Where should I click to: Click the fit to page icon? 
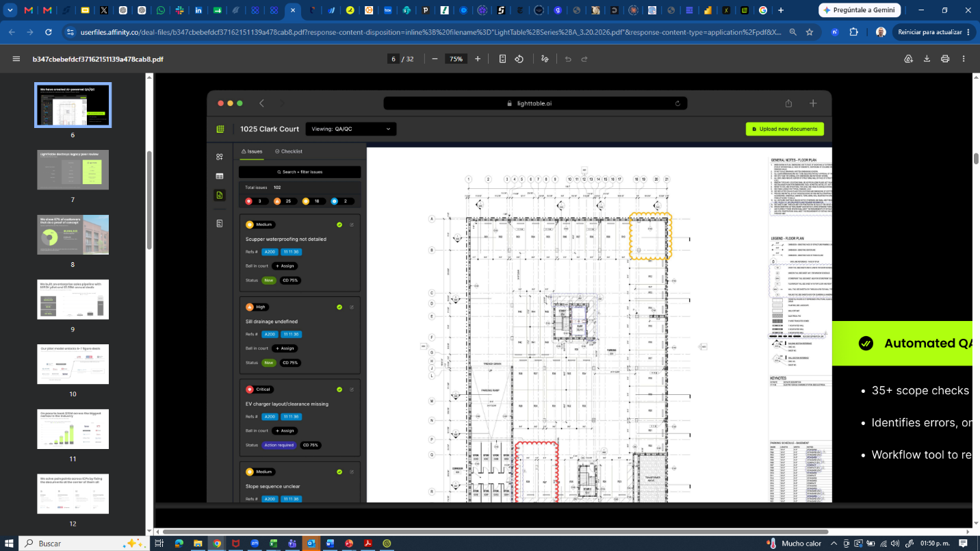502,59
